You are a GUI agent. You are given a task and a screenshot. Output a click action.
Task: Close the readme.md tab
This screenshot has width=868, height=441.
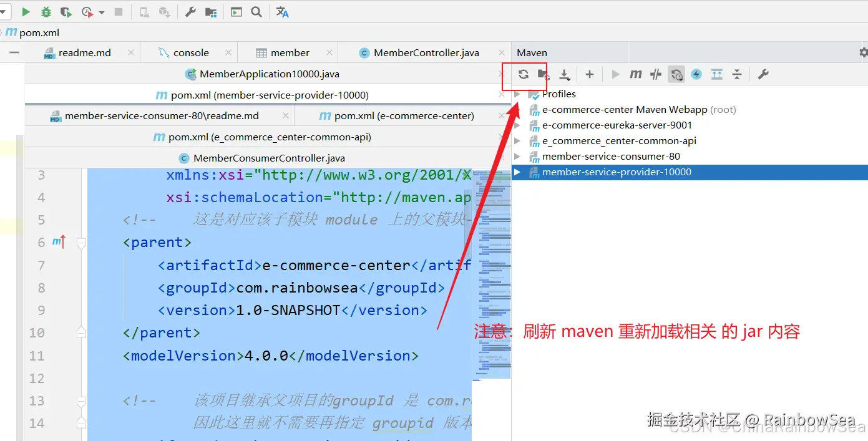click(x=130, y=52)
